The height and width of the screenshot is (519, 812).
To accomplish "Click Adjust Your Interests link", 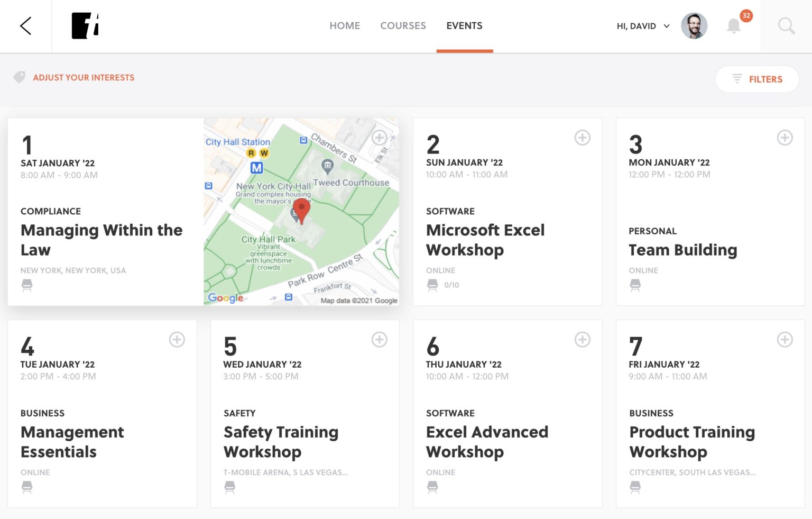I will coord(84,78).
